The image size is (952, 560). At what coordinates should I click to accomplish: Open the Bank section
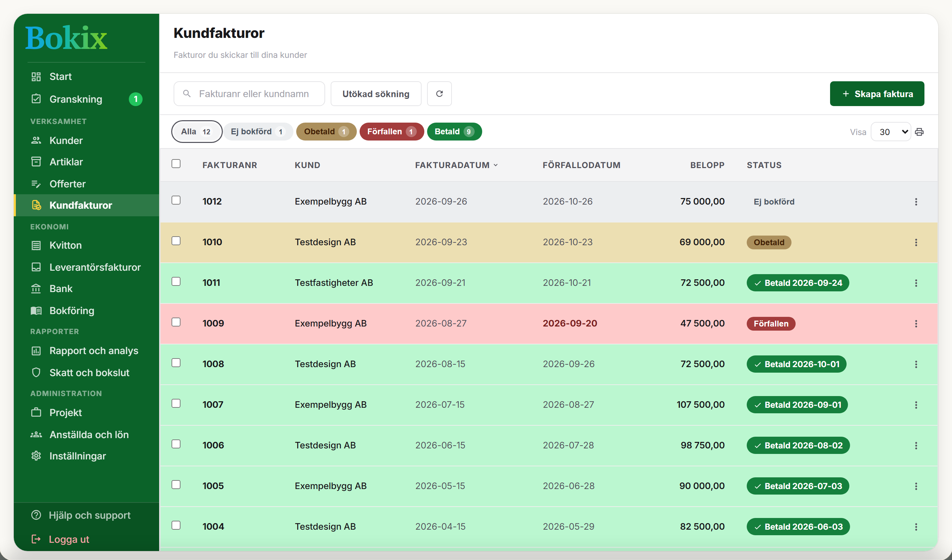click(86, 289)
